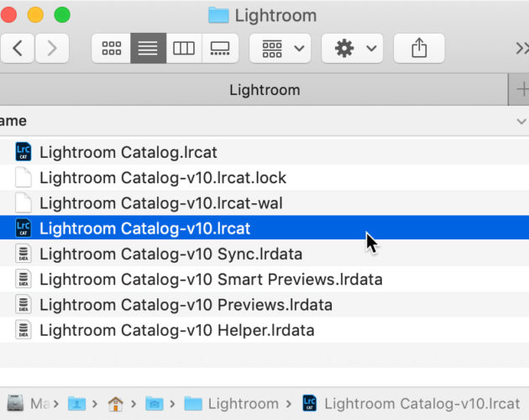529x420 pixels.
Task: Click the Lightroom folder in path bar
Action: [x=232, y=403]
